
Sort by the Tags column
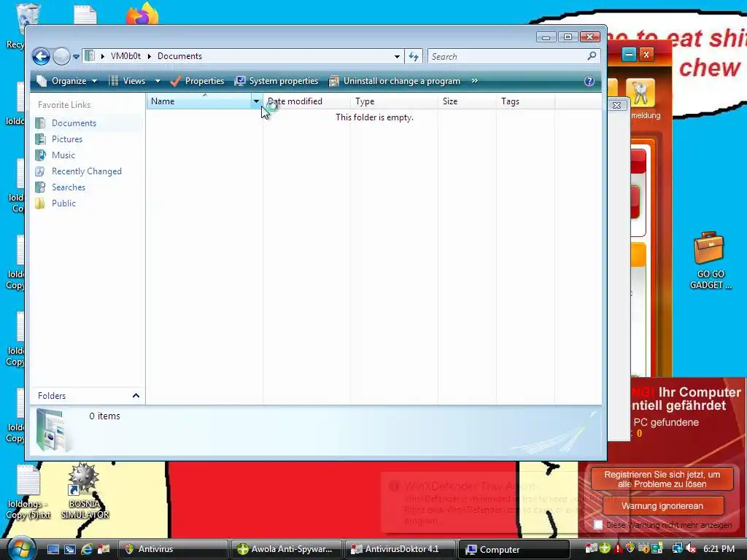pos(525,101)
